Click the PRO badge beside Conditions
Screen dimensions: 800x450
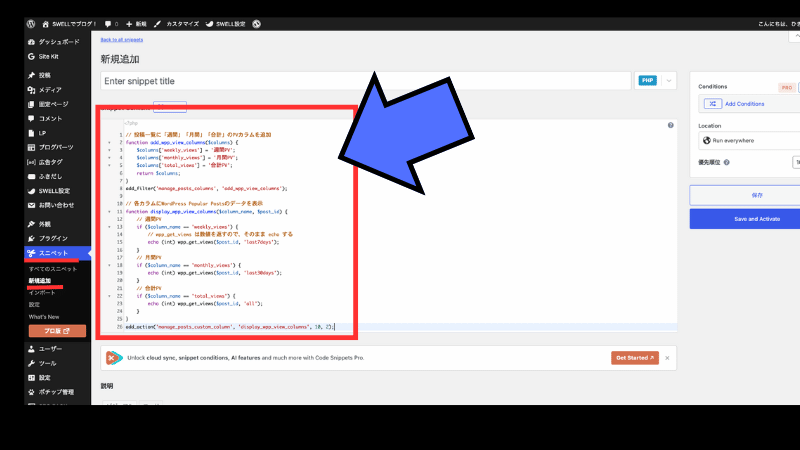(787, 87)
